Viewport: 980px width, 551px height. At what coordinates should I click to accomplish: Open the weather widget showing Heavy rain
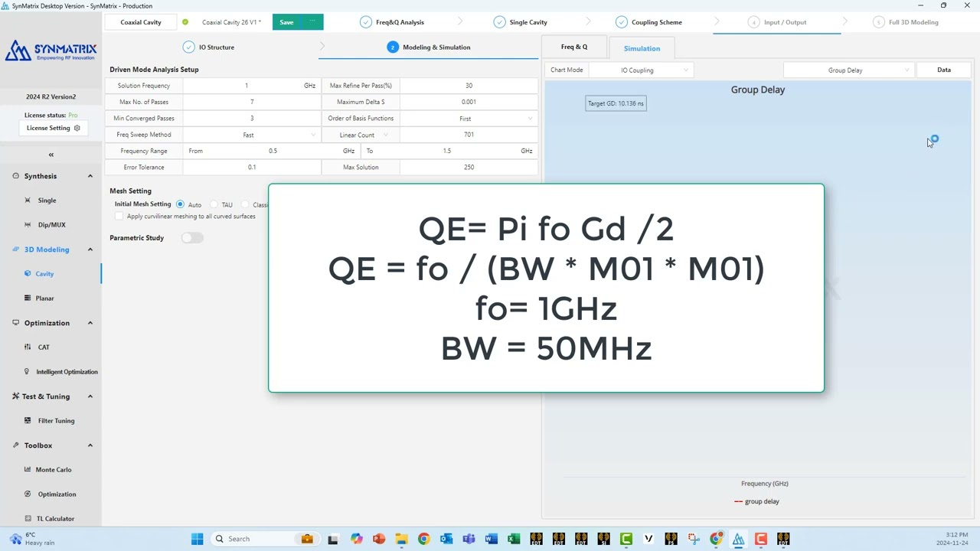tap(31, 539)
